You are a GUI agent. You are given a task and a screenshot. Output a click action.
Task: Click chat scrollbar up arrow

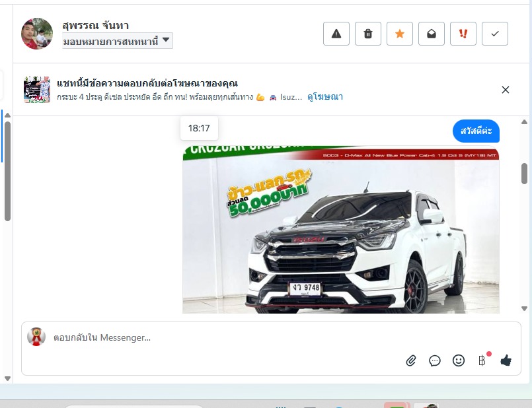tap(524, 121)
